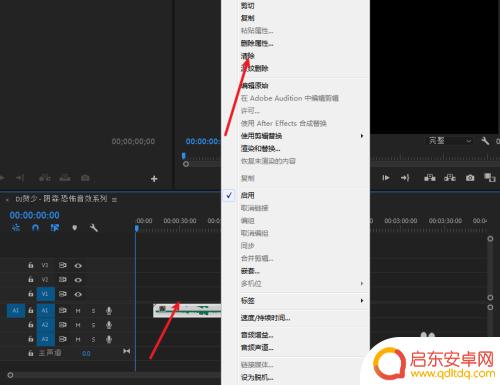The image size is (500, 385).
Task: Hide video track V1 with eye icon
Action: click(x=78, y=294)
